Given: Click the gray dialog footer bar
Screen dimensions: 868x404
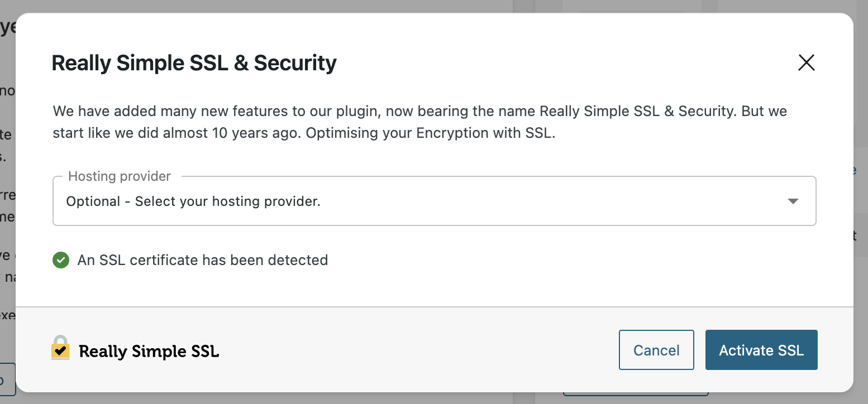Looking at the screenshot, I should [x=435, y=349].
